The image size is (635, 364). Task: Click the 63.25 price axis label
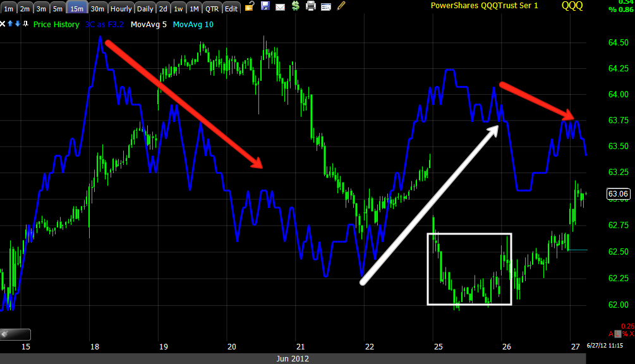coord(619,172)
